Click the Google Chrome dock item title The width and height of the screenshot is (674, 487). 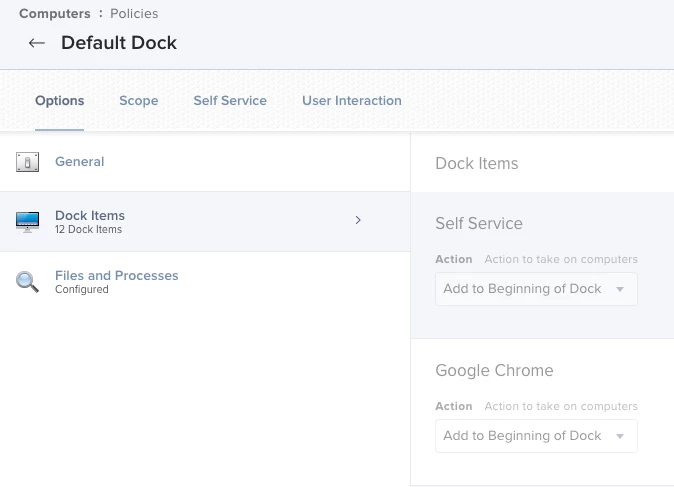(x=494, y=370)
